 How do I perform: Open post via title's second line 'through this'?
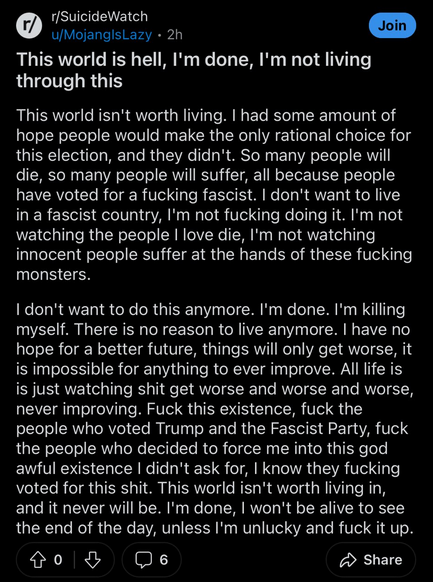(x=69, y=81)
